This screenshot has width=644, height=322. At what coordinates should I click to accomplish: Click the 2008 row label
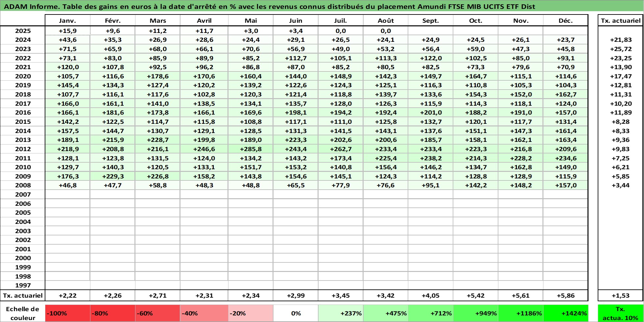pyautogui.click(x=23, y=185)
